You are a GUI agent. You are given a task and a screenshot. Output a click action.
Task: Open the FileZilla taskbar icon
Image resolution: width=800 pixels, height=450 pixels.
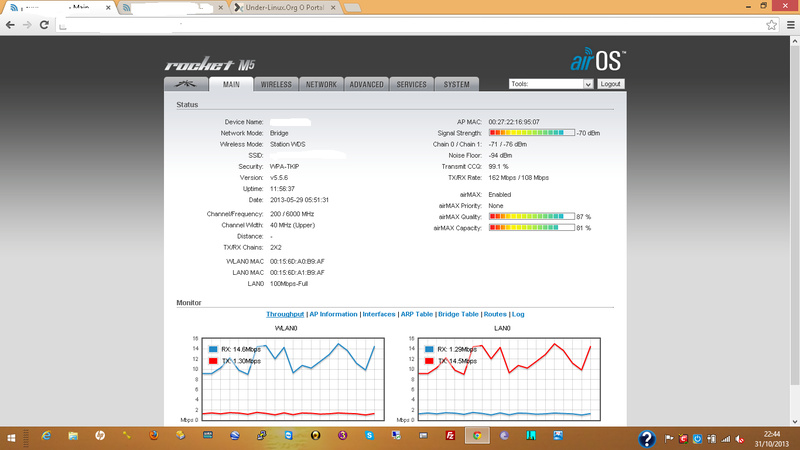pos(451,436)
